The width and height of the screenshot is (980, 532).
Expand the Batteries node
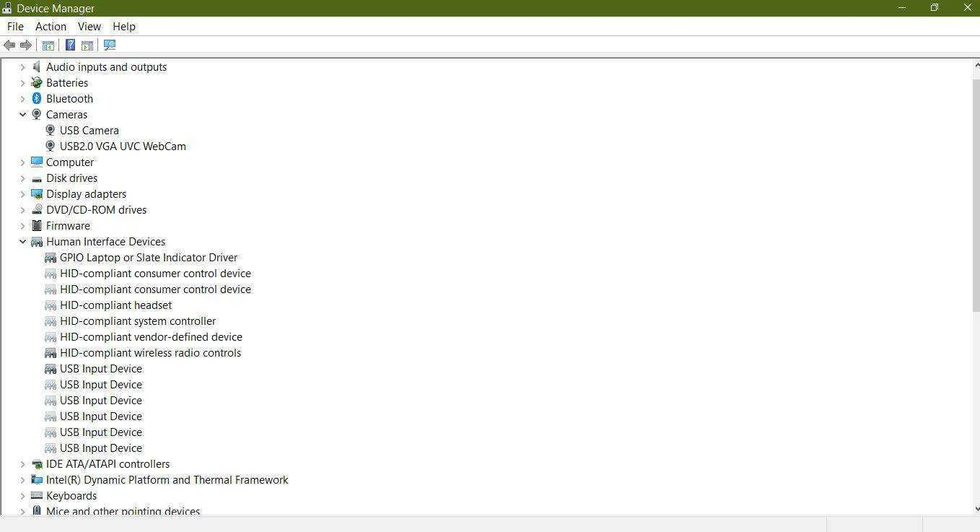click(x=22, y=82)
